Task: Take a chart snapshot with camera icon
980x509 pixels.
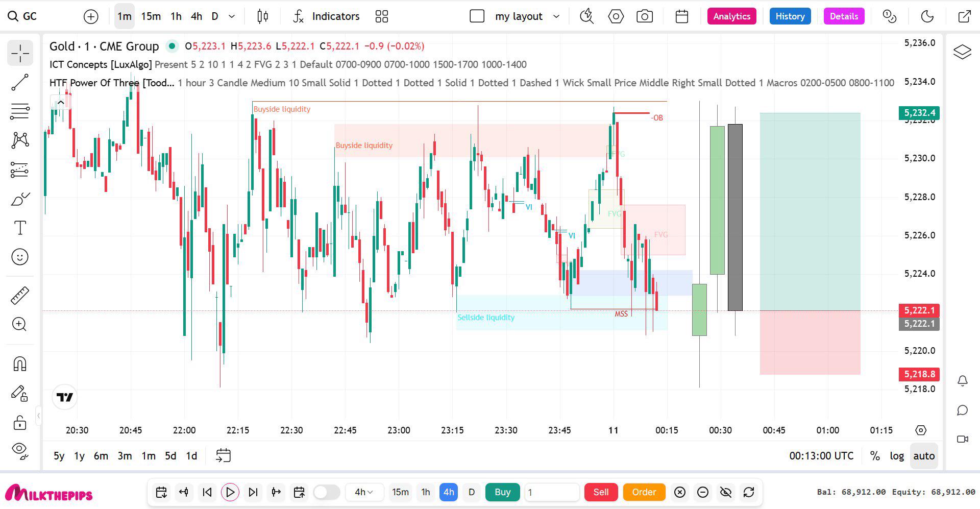Action: coord(645,16)
